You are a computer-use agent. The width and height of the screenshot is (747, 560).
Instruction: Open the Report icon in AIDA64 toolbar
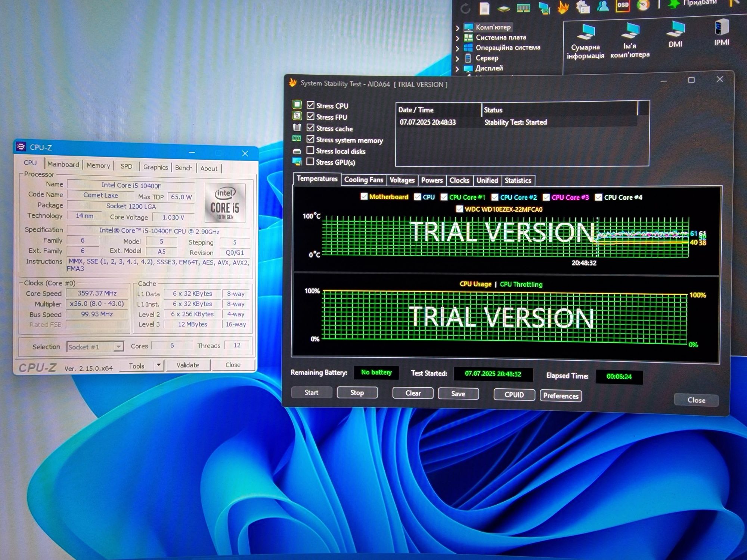[x=484, y=8]
